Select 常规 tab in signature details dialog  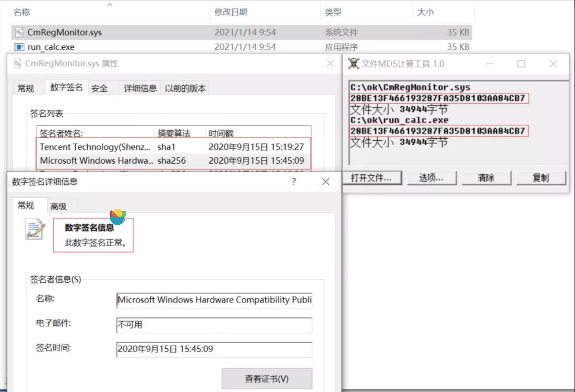click(26, 205)
